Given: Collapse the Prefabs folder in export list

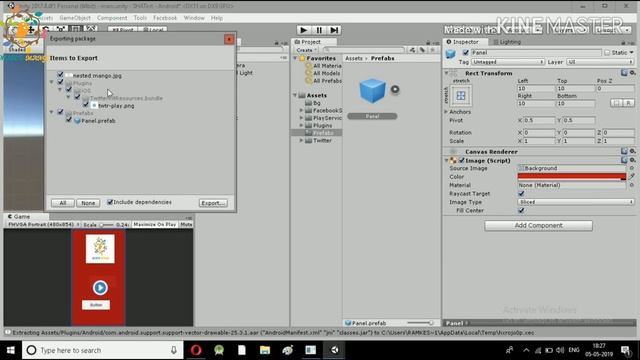Looking at the screenshot, I should point(52,112).
